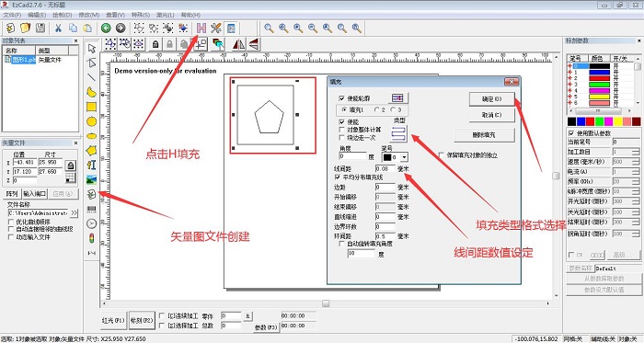Click the 删除填充 button
Image resolution: width=644 pixels, height=343 pixels.
[484, 135]
